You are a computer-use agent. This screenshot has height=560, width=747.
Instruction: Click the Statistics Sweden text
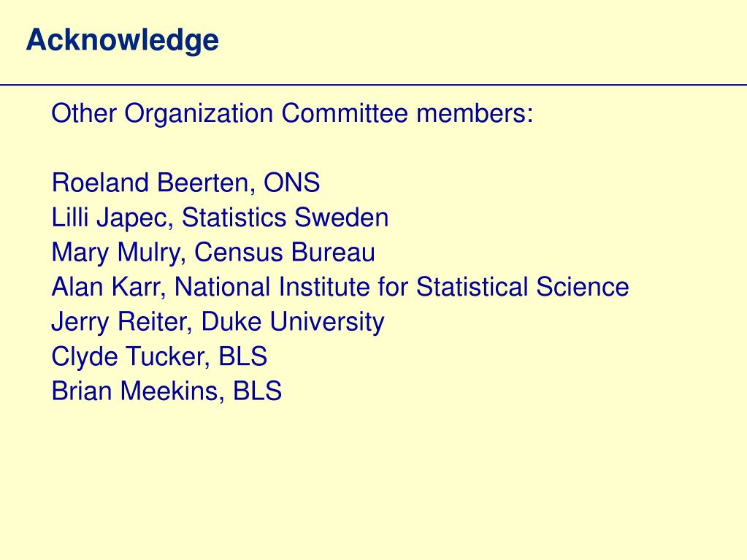[x=286, y=218]
